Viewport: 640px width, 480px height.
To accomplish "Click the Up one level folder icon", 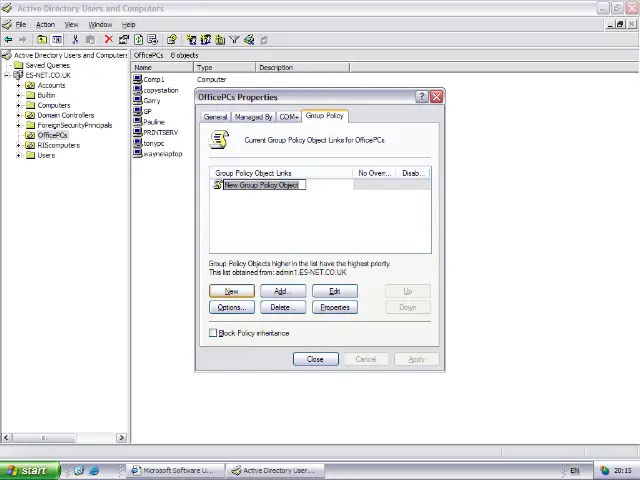I will (42, 40).
